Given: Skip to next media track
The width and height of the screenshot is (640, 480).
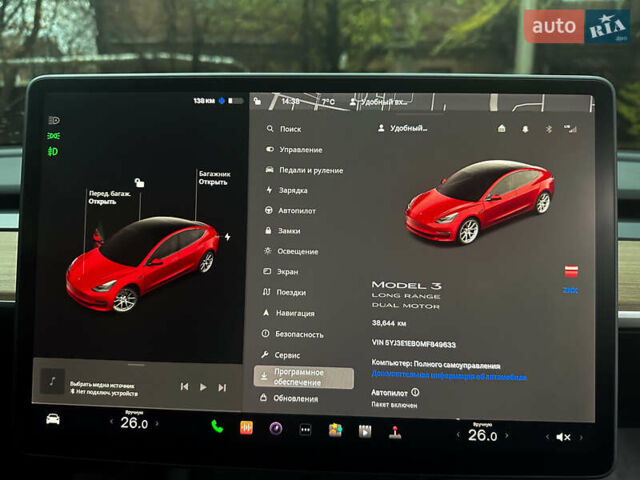Looking at the screenshot, I should pyautogui.click(x=222, y=387).
